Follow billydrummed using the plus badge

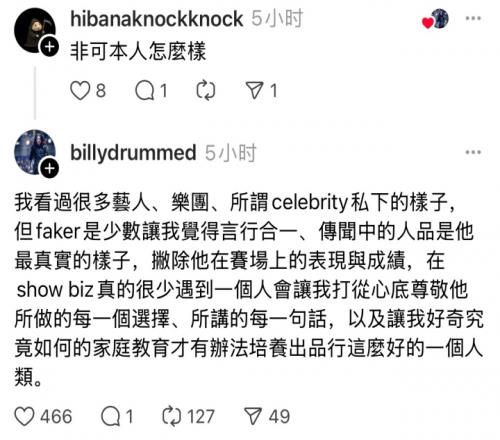coord(50,168)
